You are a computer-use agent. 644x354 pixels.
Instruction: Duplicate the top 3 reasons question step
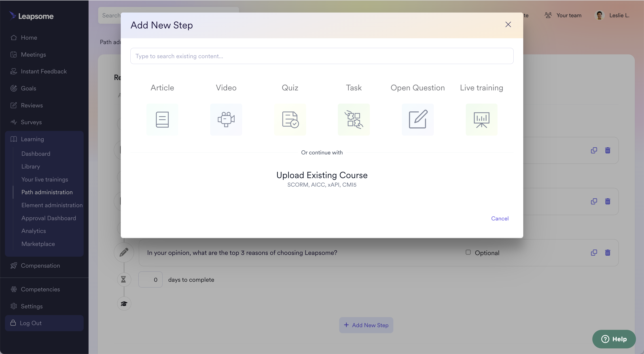[594, 253]
